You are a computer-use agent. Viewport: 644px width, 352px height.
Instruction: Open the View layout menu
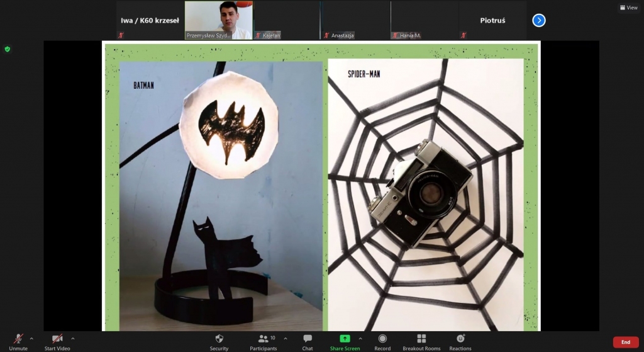[629, 8]
